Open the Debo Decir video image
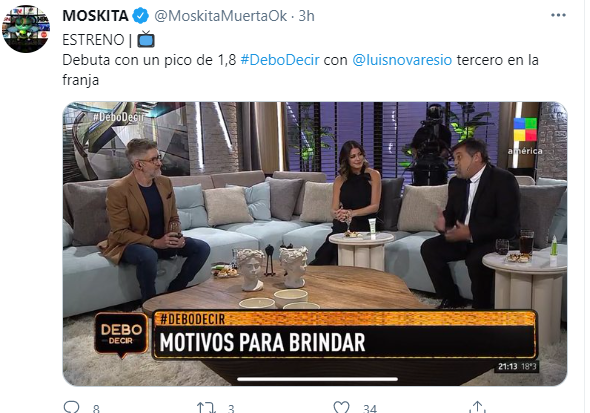This screenshot has height=413, width=590. 315,244
